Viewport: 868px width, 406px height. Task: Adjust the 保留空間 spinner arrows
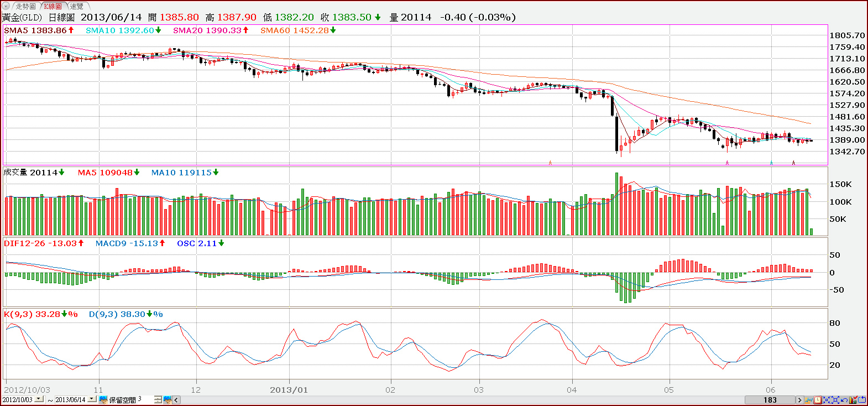coord(158,399)
